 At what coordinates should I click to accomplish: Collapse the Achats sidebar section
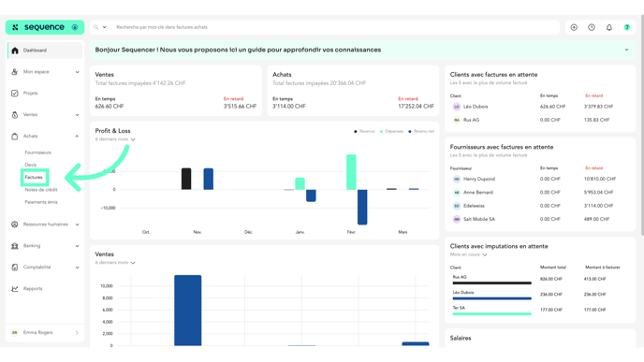click(x=77, y=136)
